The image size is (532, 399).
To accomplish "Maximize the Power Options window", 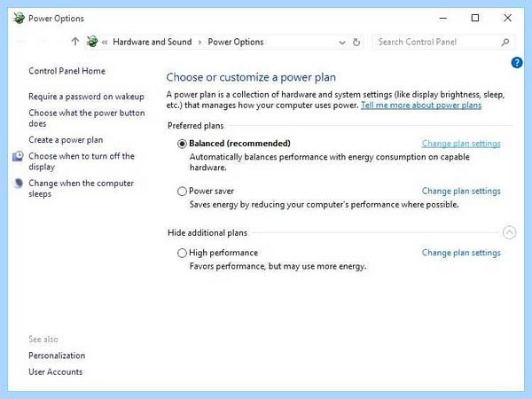I will [x=475, y=18].
